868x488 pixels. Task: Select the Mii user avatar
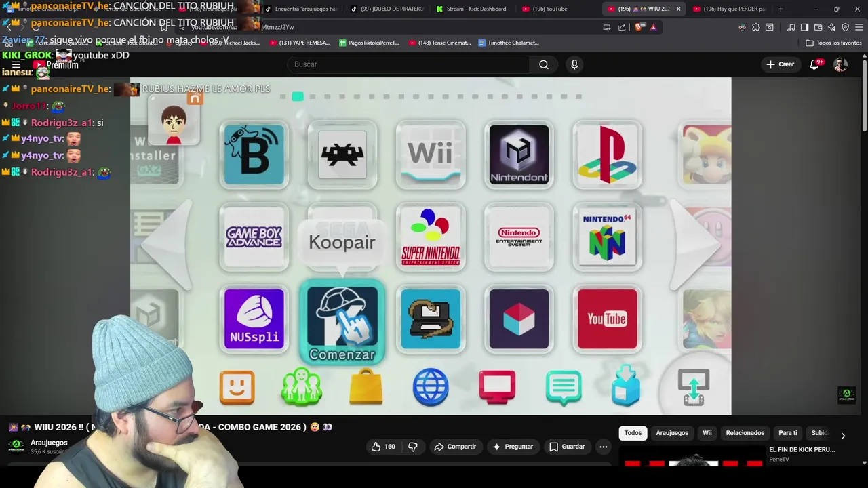174,122
